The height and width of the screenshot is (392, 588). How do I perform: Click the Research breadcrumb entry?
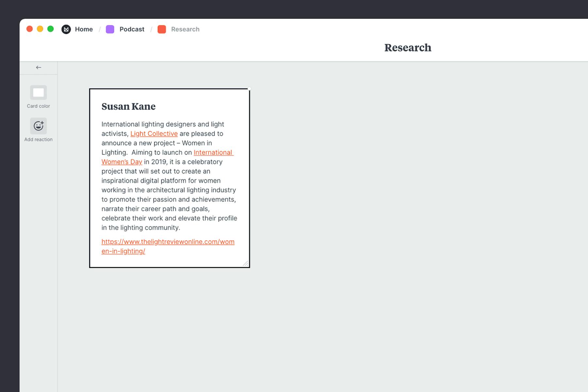(x=185, y=29)
